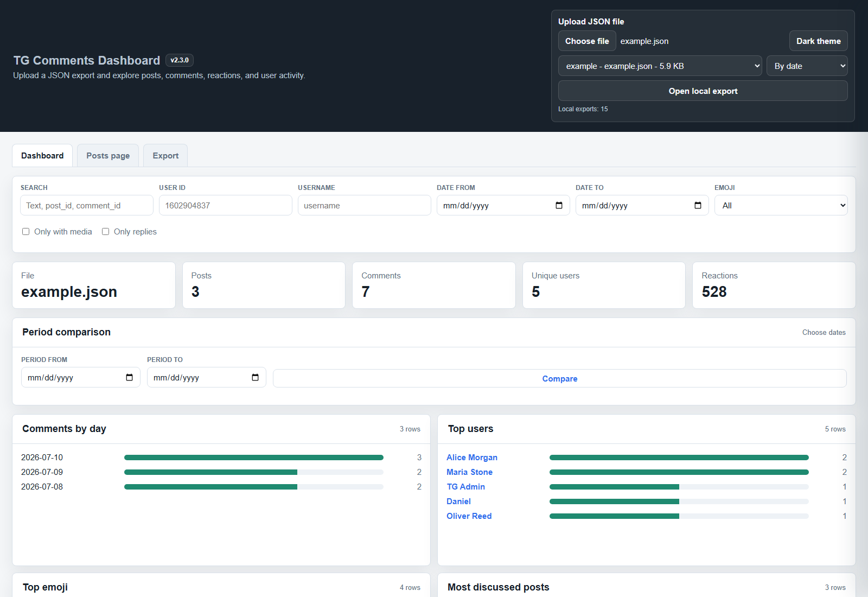Open calendar picker in Period From field

pyautogui.click(x=129, y=377)
